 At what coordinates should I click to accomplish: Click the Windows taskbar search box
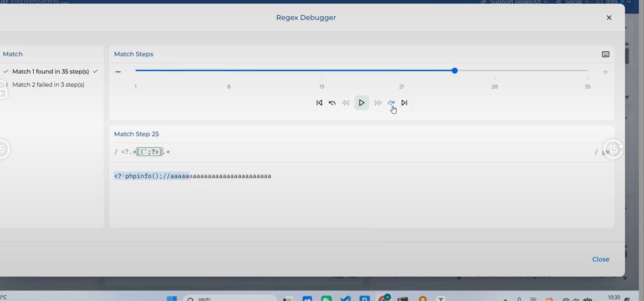click(x=230, y=299)
